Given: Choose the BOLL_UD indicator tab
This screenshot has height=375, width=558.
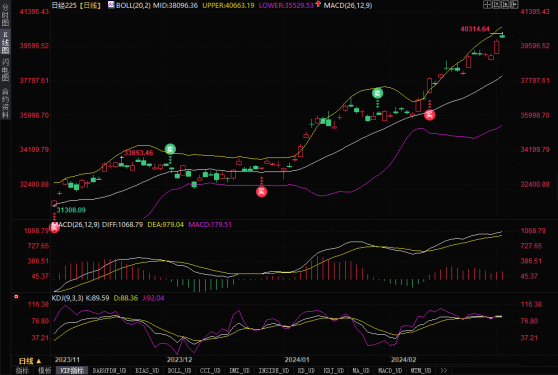Looking at the screenshot, I should click(179, 371).
